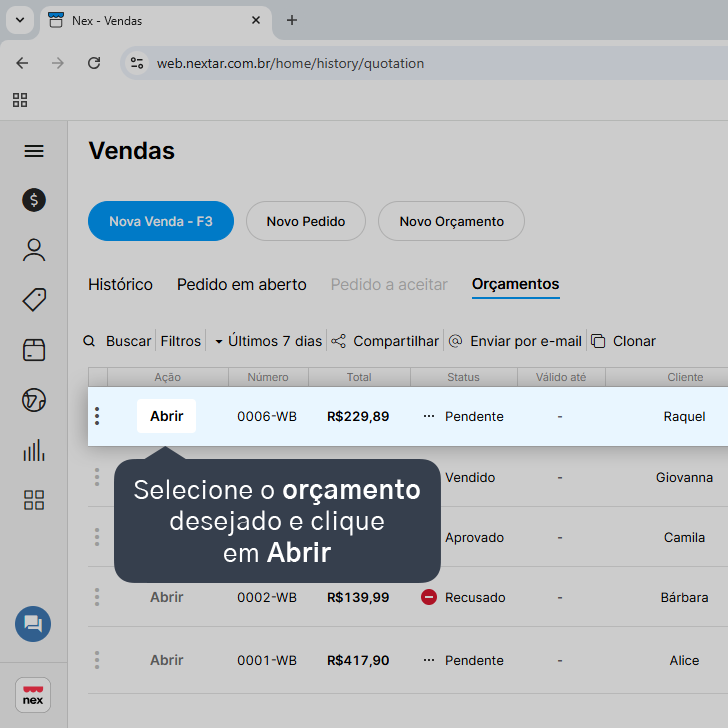Expand the Últimos 7 dias date dropdown

[x=269, y=341]
